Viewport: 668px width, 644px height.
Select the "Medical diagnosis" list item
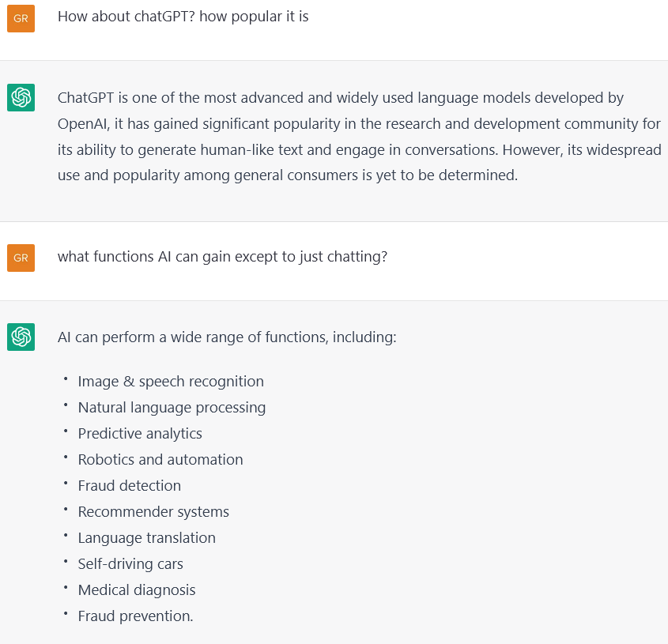pyautogui.click(x=136, y=590)
